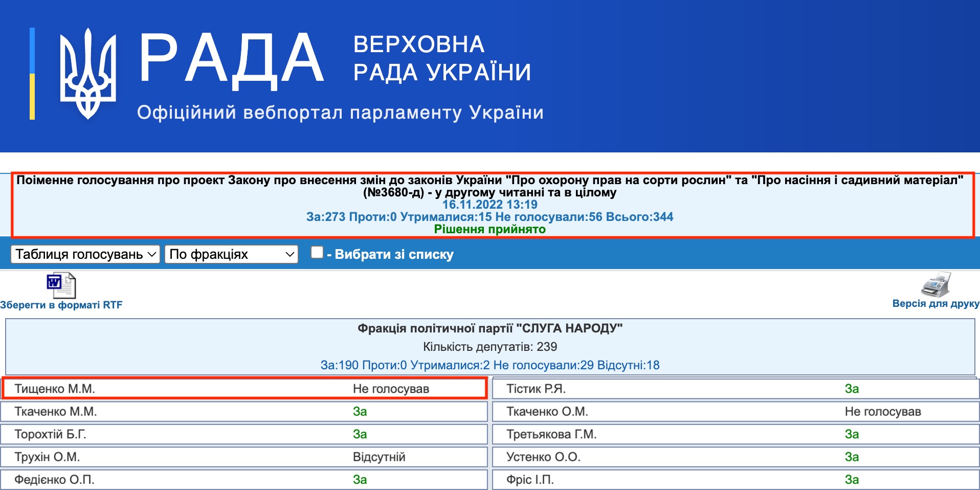Click the date 16.11.2022 13:19
The width and height of the screenshot is (980, 490).
coord(490,205)
